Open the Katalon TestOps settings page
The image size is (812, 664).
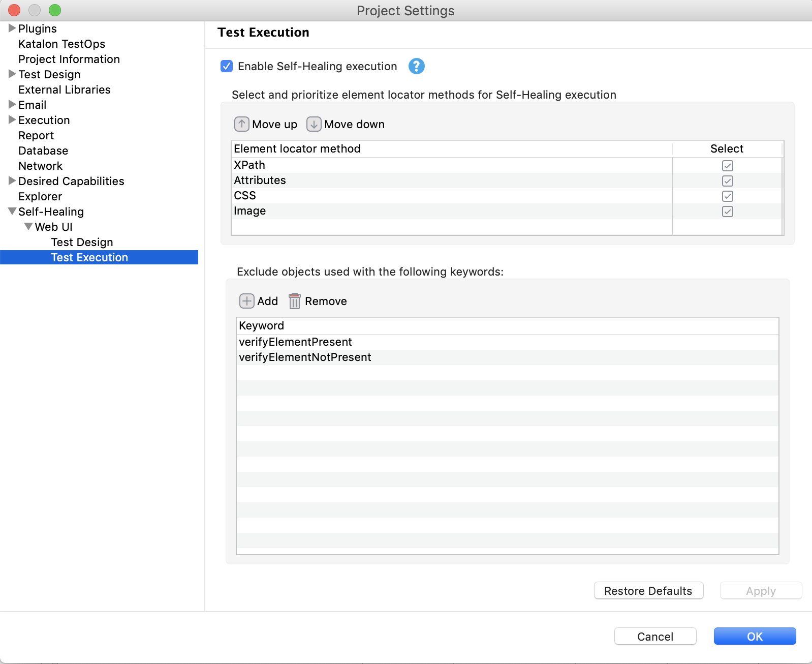click(x=61, y=44)
